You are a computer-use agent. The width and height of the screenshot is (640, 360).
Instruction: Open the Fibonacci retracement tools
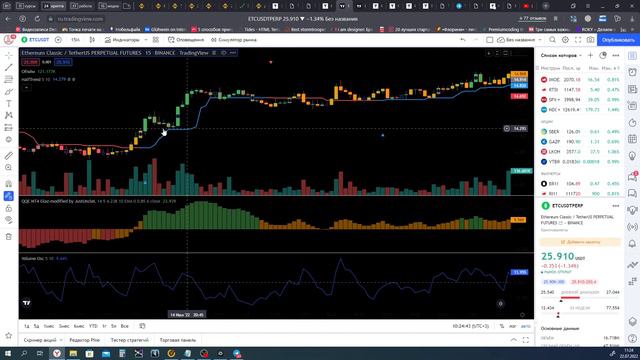(9, 80)
